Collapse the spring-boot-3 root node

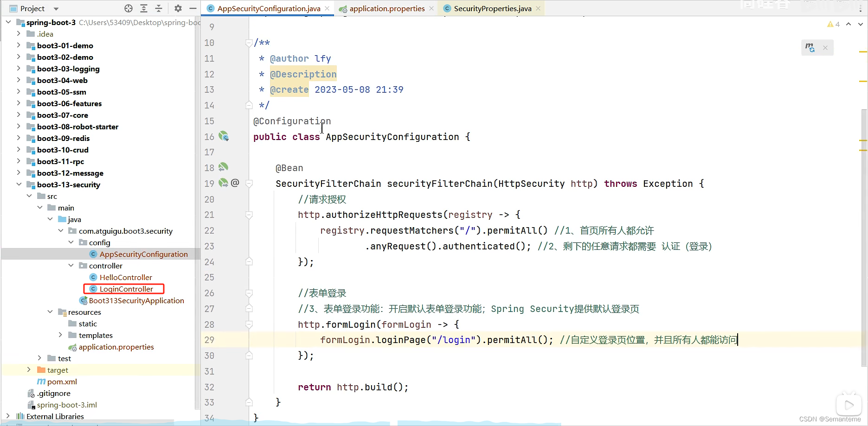pyautogui.click(x=8, y=22)
